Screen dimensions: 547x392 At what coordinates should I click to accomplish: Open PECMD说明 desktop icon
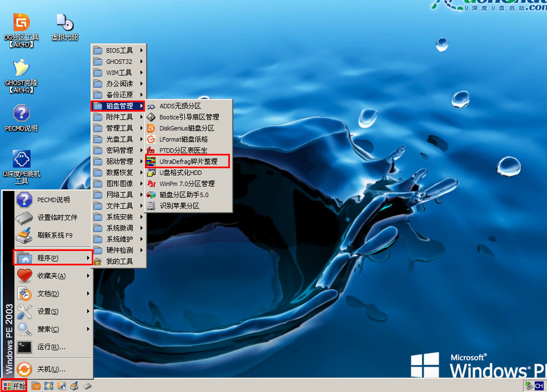[22, 114]
